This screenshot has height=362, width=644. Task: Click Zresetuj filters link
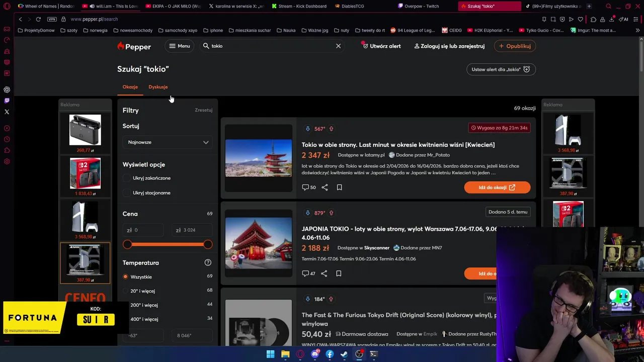204,110
